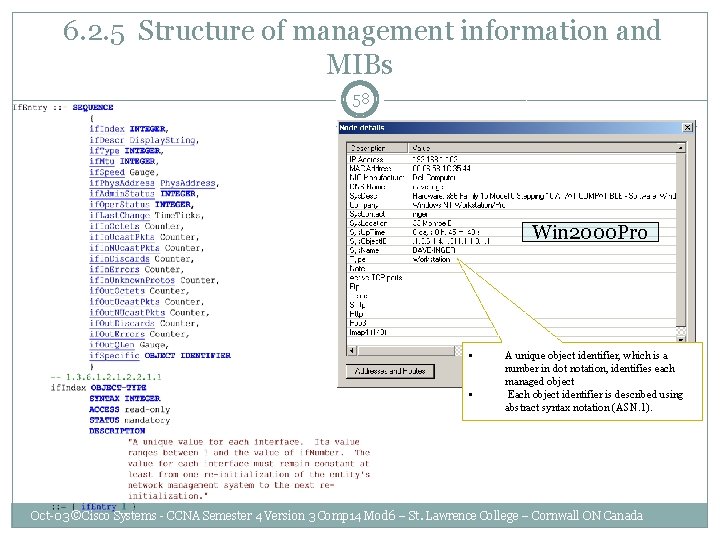Open the ifSpeed link
This screenshot has width=720, height=540.
point(107,172)
